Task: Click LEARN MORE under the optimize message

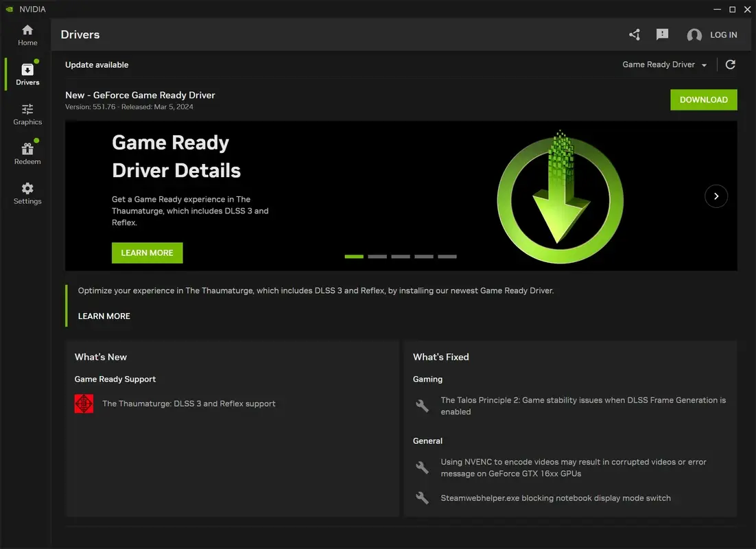Action: tap(104, 316)
